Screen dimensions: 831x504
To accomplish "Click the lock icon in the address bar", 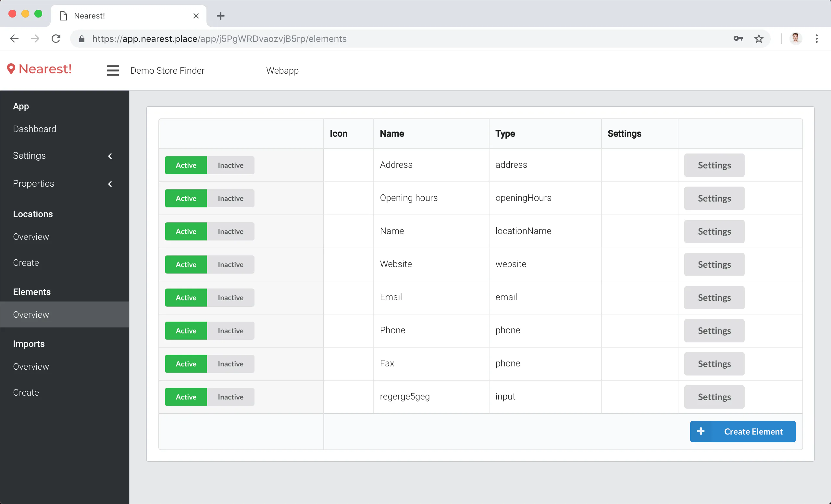I will 81,39.
